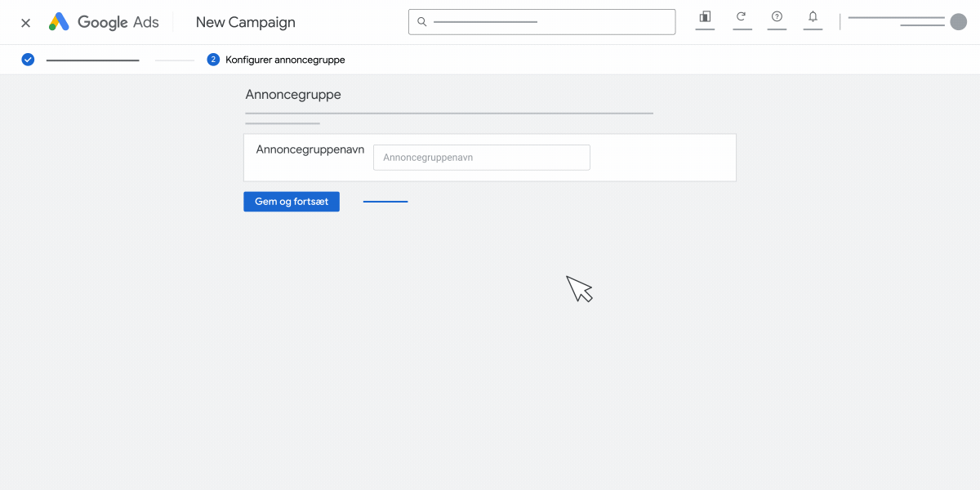The width and height of the screenshot is (980, 490).
Task: Open the notifications bell icon
Action: 813,16
